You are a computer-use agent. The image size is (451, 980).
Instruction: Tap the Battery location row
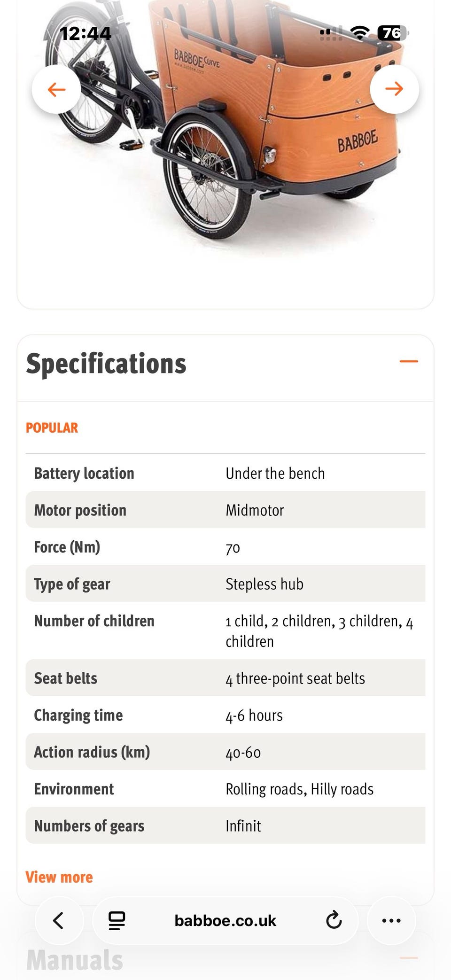coord(225,473)
